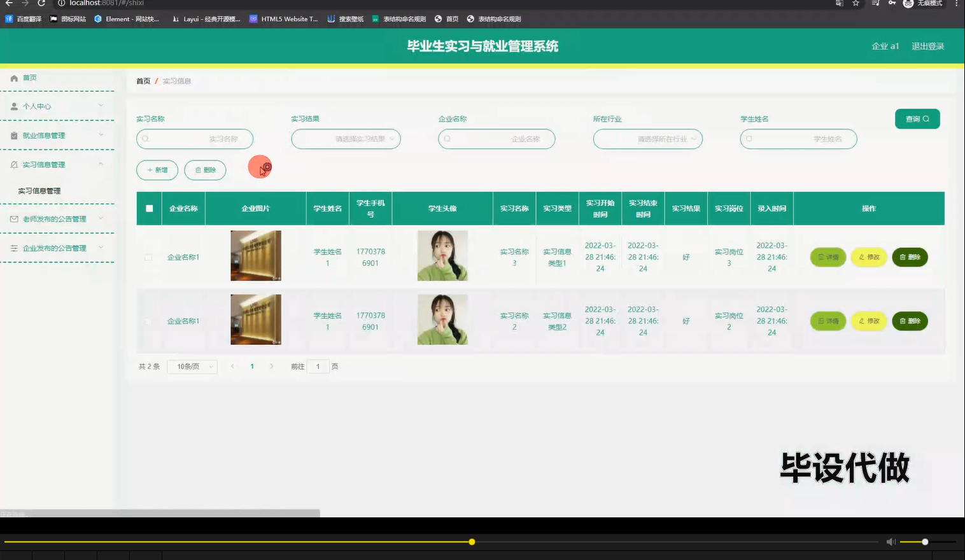The width and height of the screenshot is (965, 560).
Task: Click the trash icon on 删除 button
Action: pos(197,170)
